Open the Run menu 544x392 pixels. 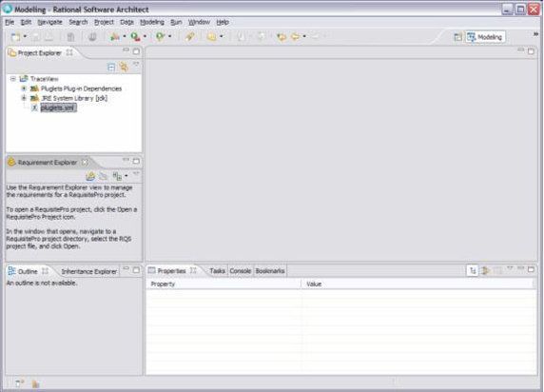pyautogui.click(x=176, y=22)
